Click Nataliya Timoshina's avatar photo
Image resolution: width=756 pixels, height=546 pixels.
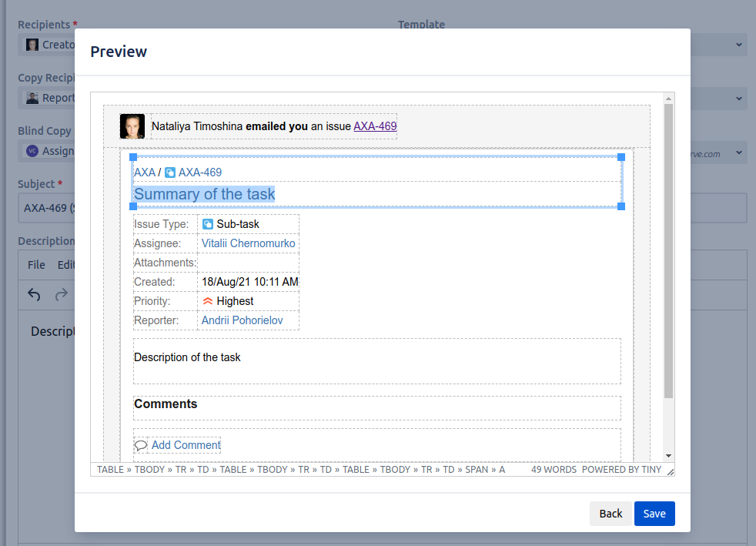(132, 126)
